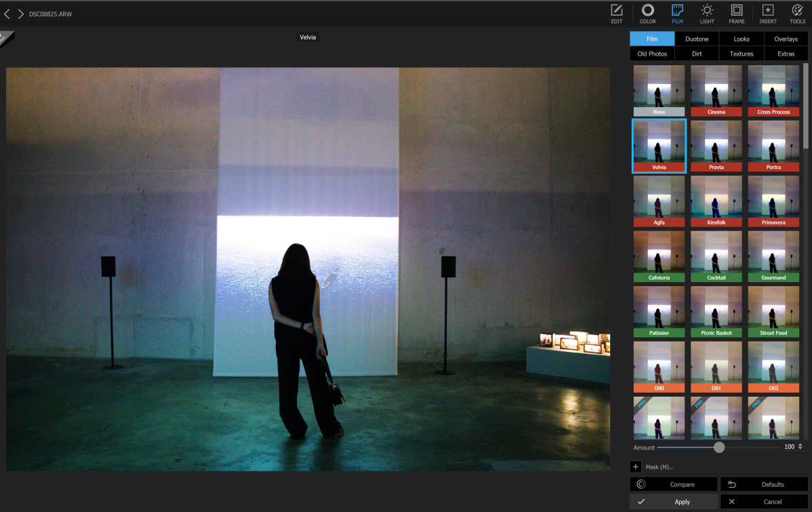This screenshot has height=512, width=812.
Task: Open the Light adjustments icon
Action: click(x=707, y=13)
